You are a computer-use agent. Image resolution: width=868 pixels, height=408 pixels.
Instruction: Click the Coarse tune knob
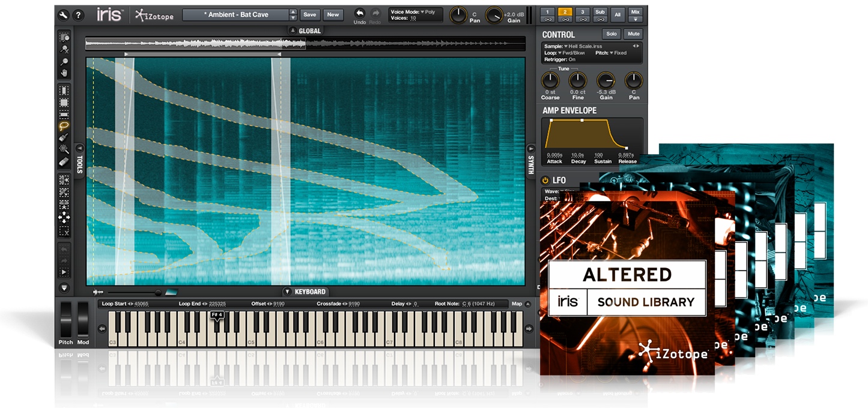pos(550,80)
